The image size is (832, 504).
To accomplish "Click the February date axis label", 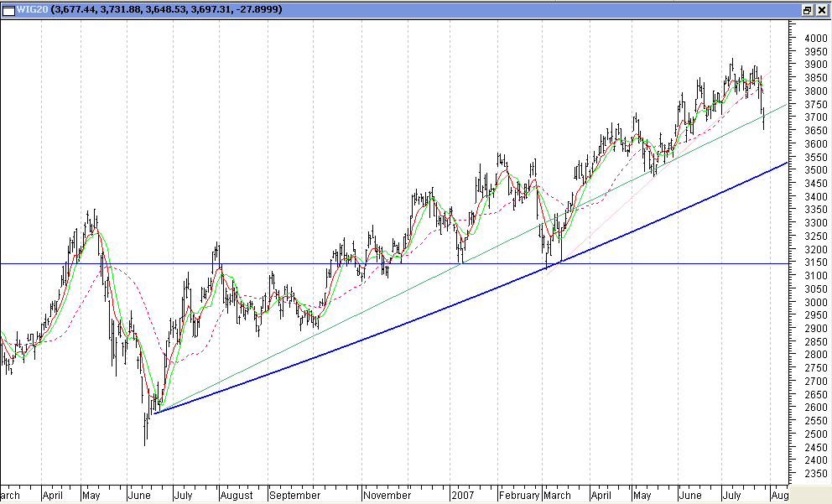I will click(x=519, y=496).
